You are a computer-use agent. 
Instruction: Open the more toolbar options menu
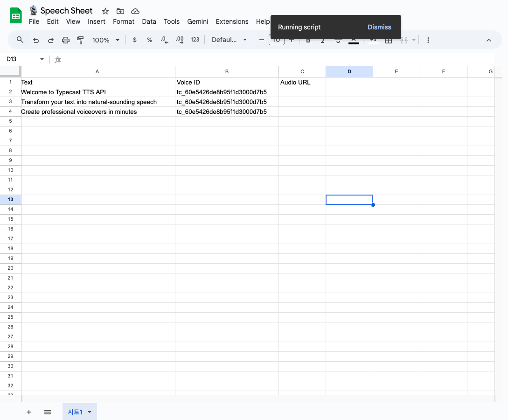428,40
